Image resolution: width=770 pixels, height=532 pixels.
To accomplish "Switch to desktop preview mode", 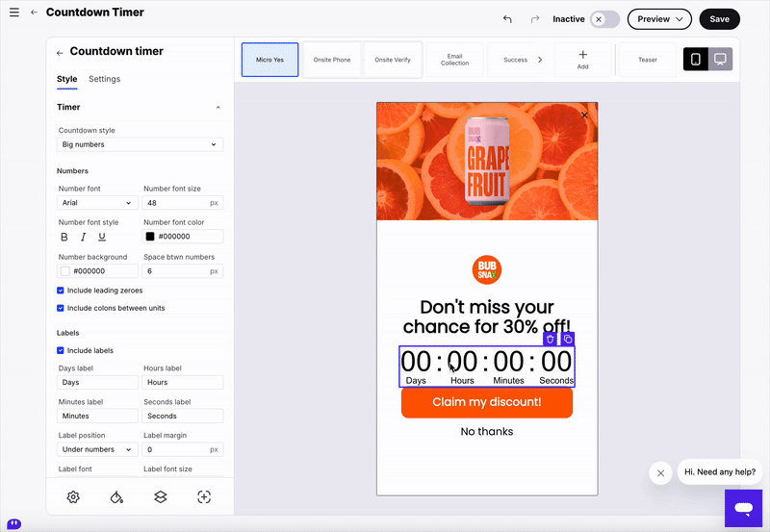I will 720,60.
